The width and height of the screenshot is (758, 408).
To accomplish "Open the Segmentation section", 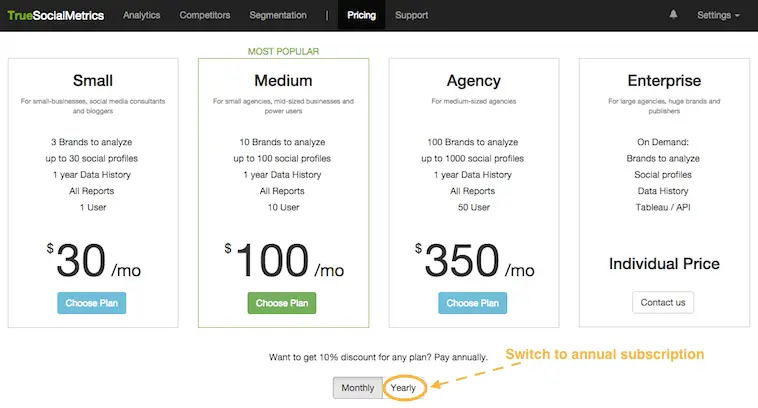I will (278, 15).
